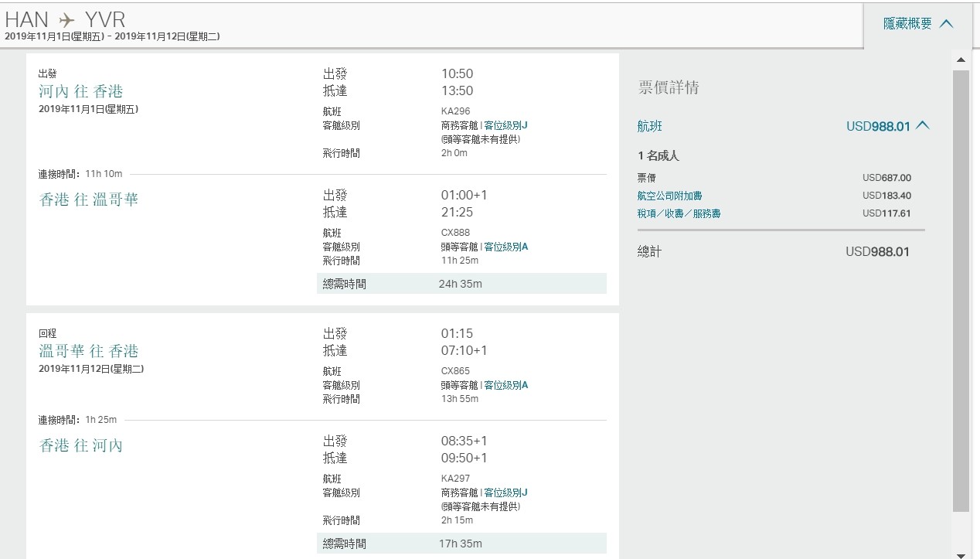This screenshot has width=980, height=559.
Task: Select the 香港 往 溫哥華 segment heading
Action: click(89, 199)
